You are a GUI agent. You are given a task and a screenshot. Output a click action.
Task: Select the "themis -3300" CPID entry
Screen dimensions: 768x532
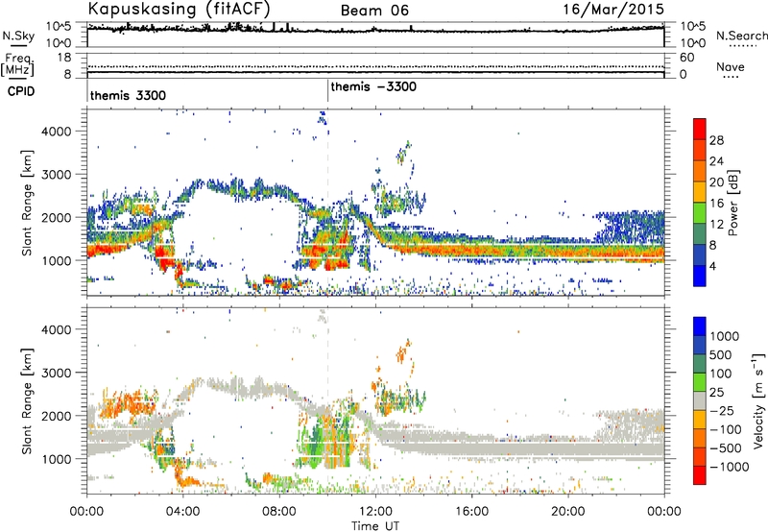(373, 86)
